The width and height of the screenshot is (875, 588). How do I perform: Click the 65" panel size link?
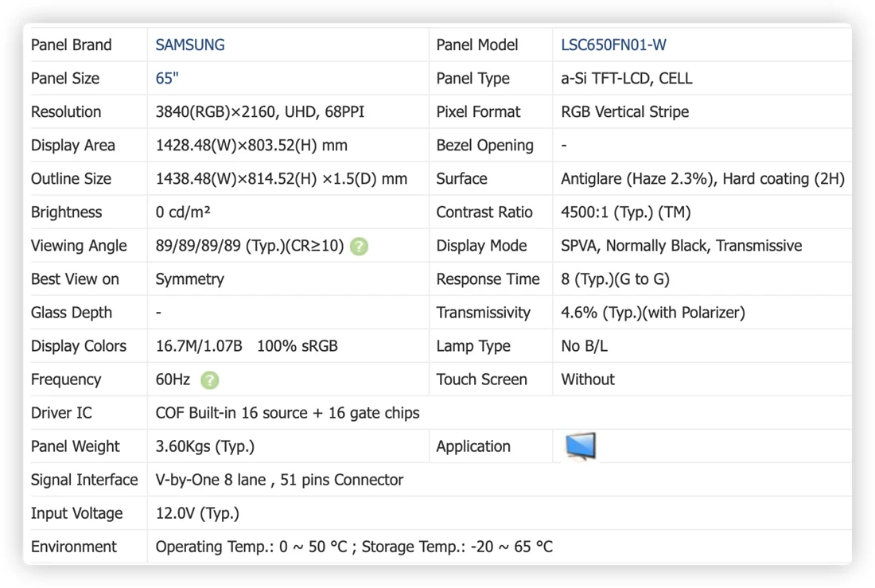coord(167,78)
